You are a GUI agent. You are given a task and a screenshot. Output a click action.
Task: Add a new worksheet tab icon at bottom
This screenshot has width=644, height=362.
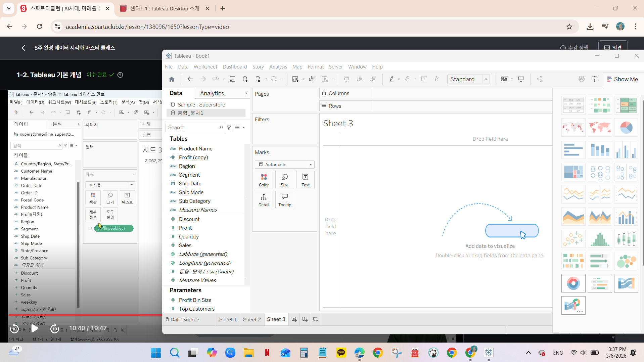(x=294, y=319)
